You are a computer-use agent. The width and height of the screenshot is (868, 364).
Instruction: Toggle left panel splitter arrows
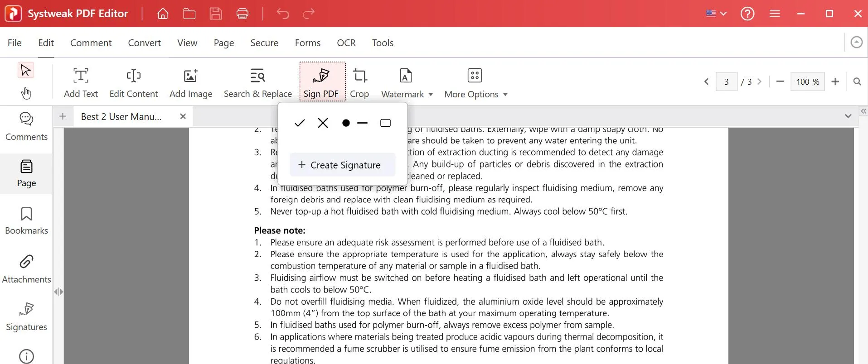point(58,292)
